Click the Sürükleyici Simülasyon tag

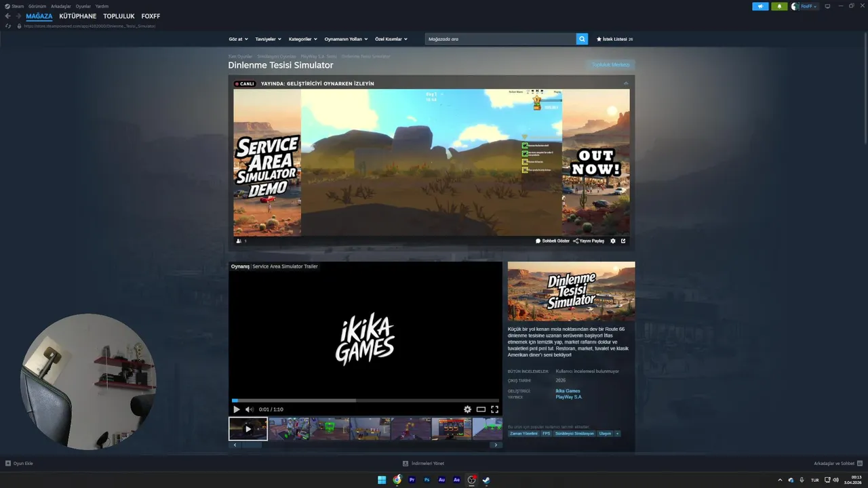(x=574, y=433)
